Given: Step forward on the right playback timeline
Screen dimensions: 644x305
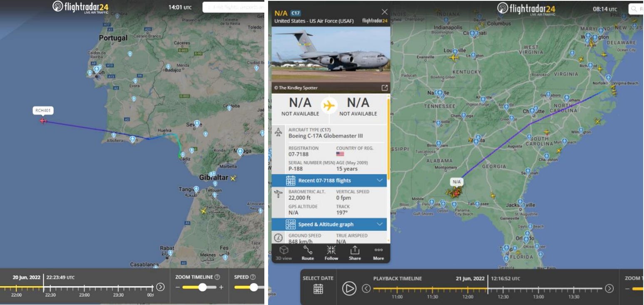Looking at the screenshot, I should tap(609, 288).
